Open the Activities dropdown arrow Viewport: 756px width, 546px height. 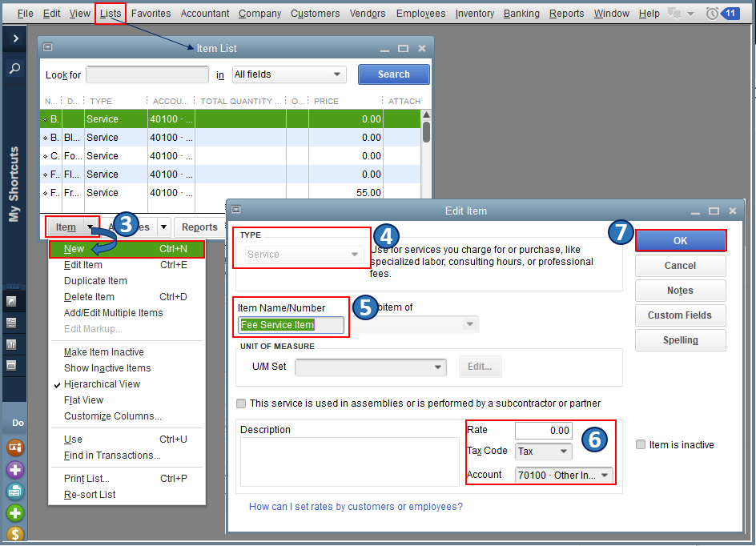point(164,227)
